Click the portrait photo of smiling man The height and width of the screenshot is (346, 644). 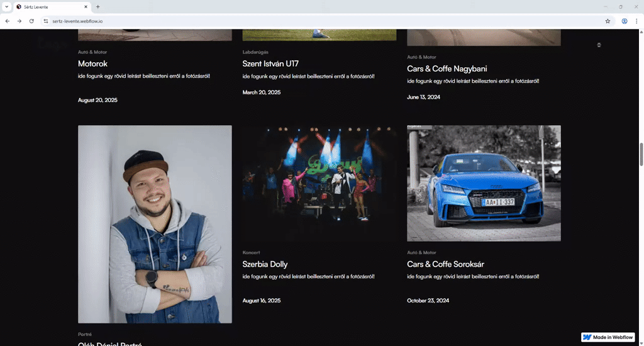155,224
